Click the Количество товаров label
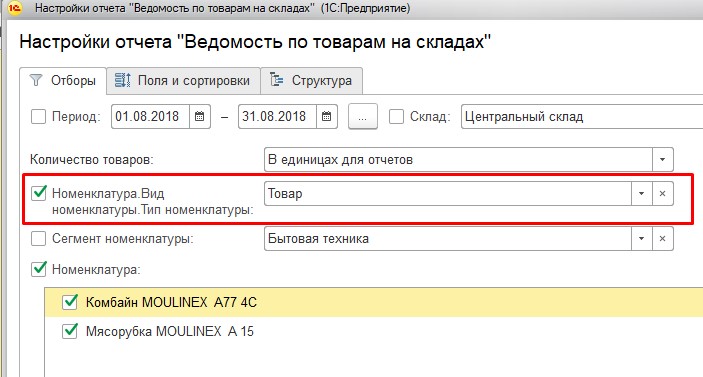 91,160
